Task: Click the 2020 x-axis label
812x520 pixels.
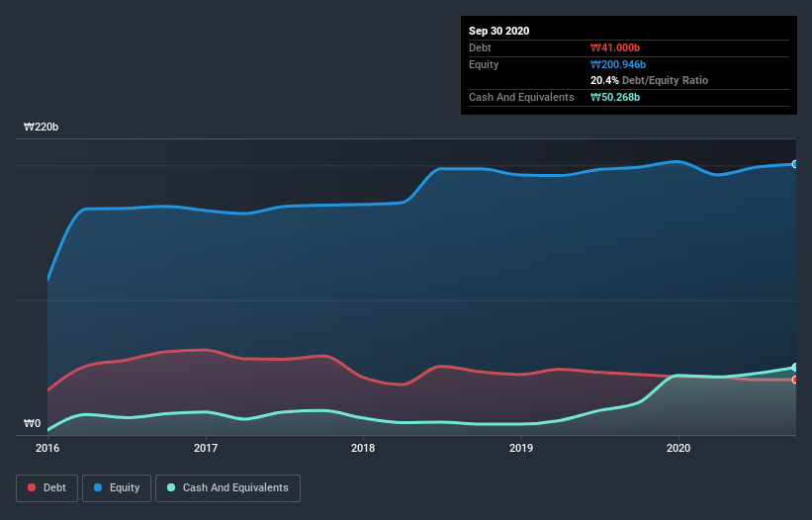Action: pos(678,448)
